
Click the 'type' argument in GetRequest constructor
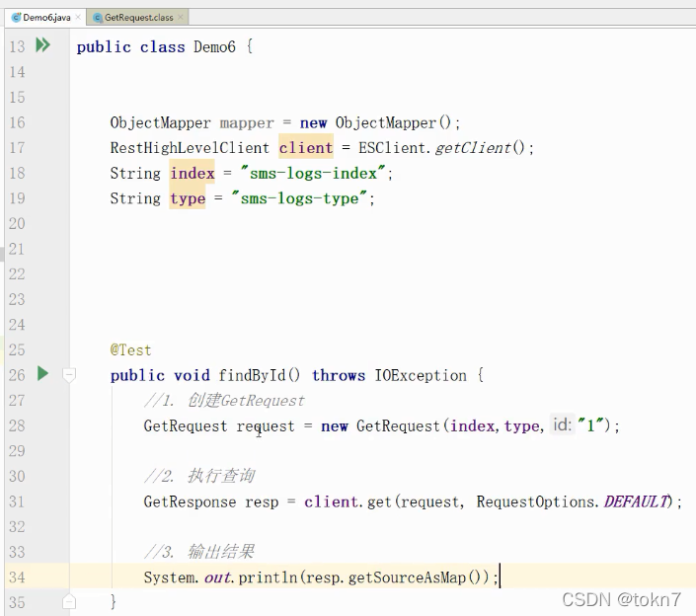521,426
